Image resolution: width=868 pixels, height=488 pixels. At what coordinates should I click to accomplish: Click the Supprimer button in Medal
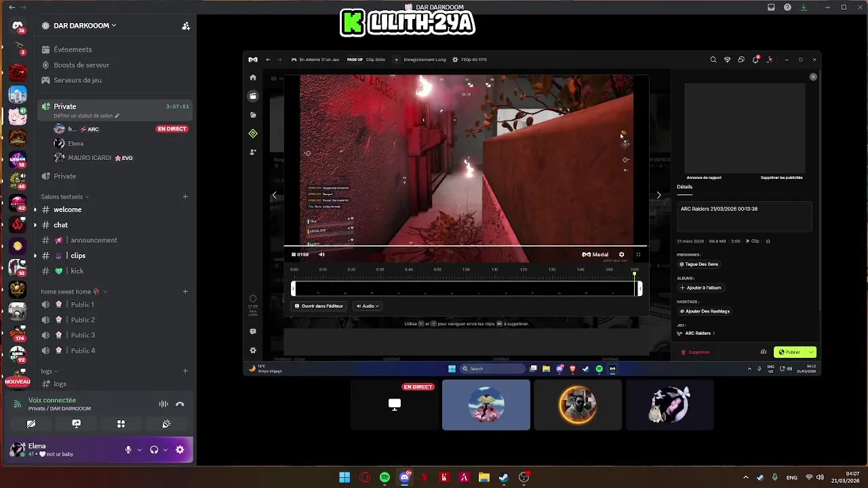pos(696,352)
